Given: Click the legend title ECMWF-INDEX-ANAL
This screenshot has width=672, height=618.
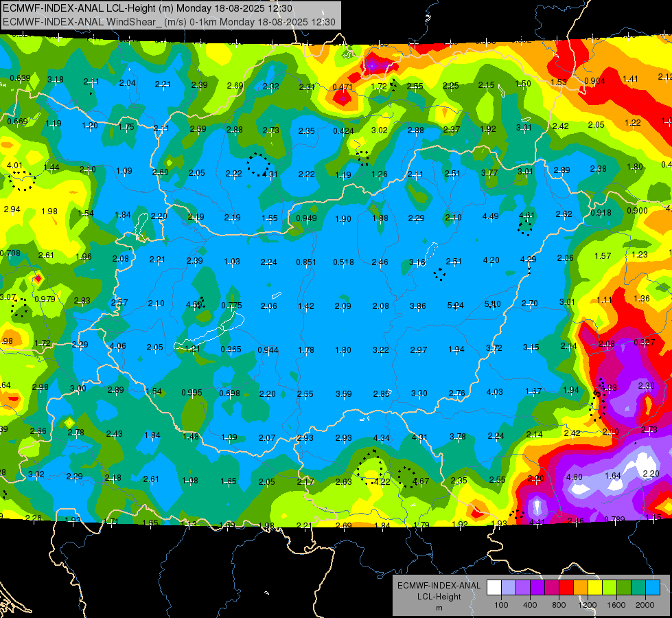Looking at the screenshot, I should (x=439, y=586).
